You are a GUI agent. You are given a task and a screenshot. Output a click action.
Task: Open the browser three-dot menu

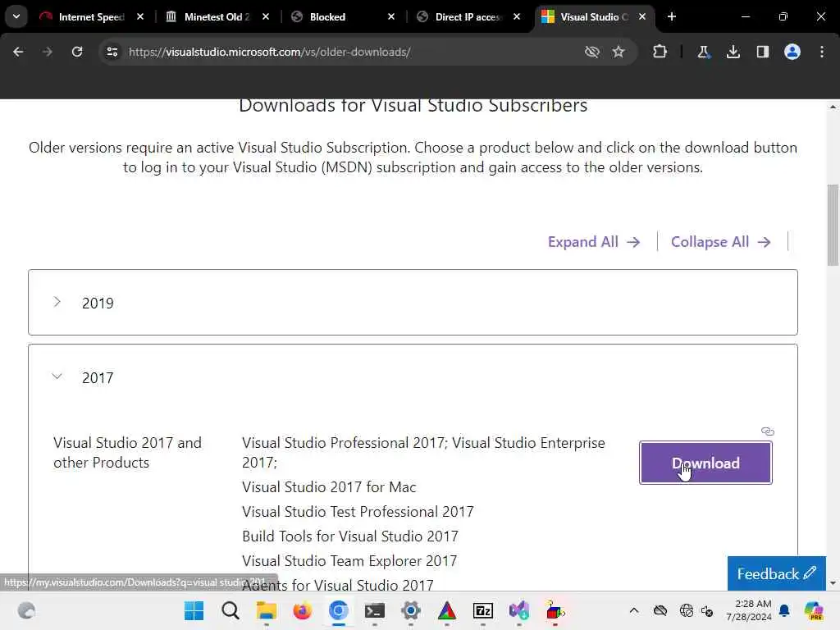pos(822,52)
